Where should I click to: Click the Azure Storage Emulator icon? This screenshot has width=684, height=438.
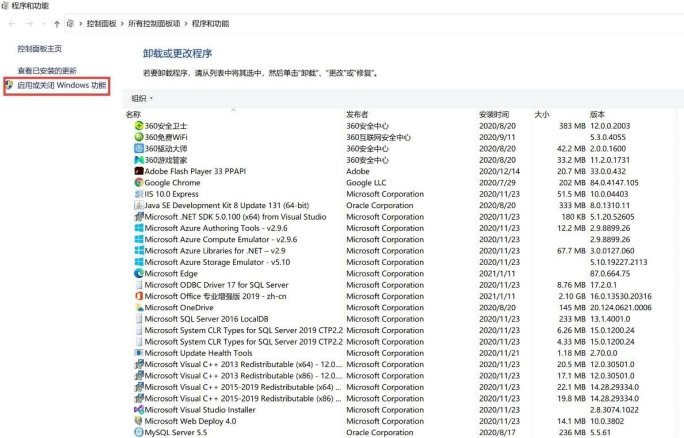pyautogui.click(x=139, y=262)
